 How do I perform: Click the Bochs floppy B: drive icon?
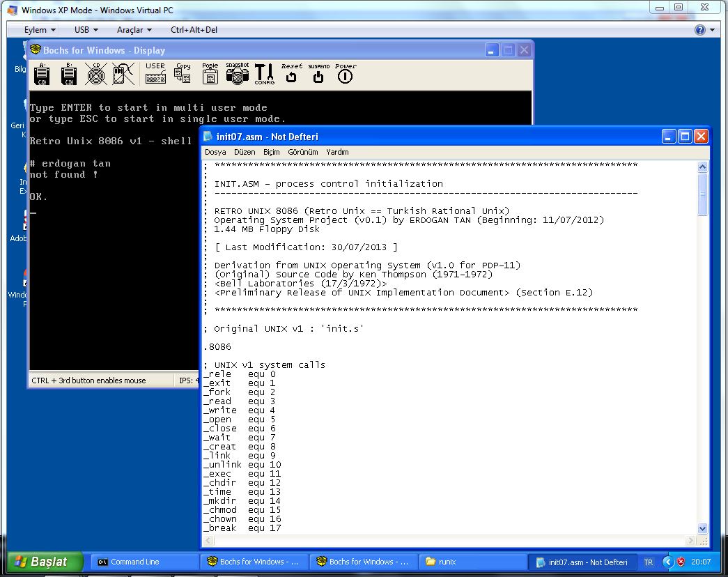pyautogui.click(x=69, y=74)
